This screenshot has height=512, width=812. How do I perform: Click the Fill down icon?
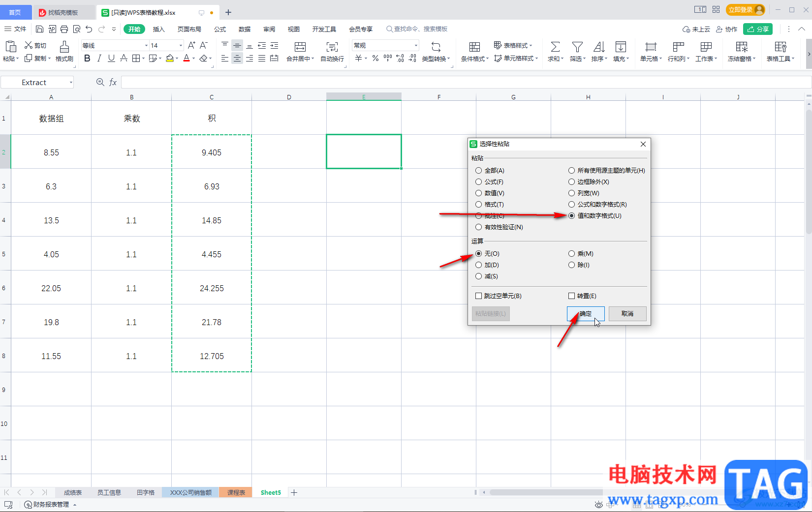(621, 47)
